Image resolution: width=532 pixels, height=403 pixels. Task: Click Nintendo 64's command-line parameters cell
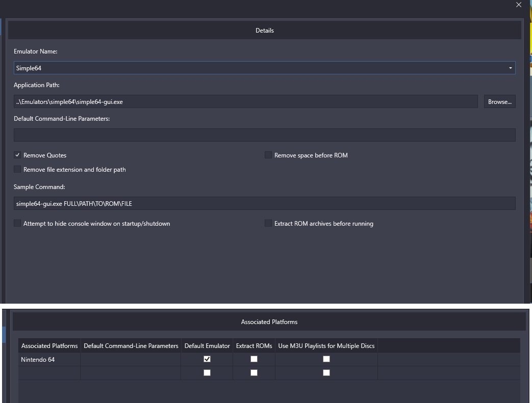(x=131, y=359)
